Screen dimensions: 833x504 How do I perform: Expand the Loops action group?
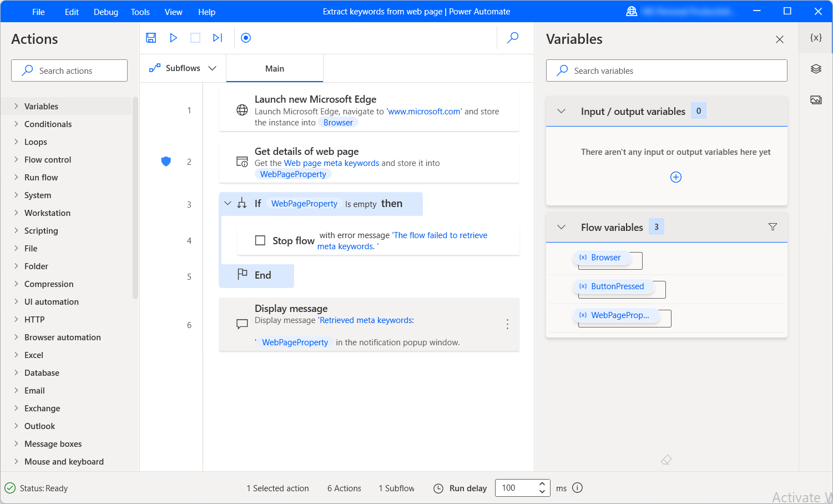16,142
